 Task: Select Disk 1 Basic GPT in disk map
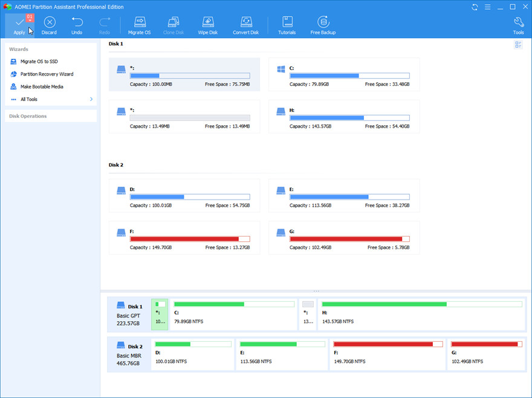click(129, 315)
